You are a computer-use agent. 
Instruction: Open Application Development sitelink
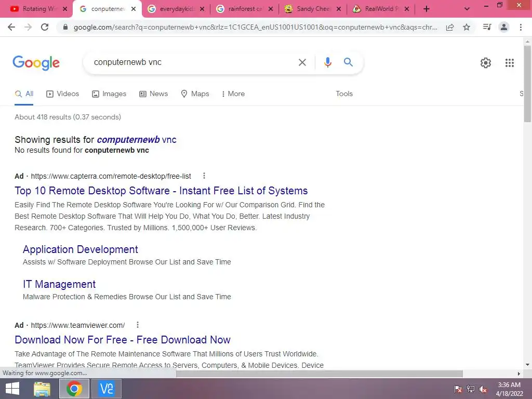(81, 249)
